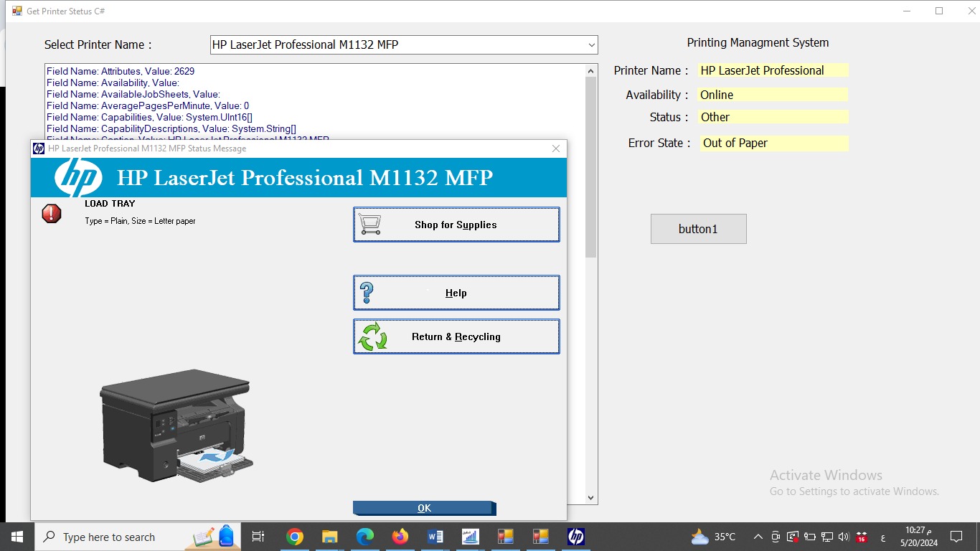Click the 'Printing Managment System' label
Viewport: 980px width, 551px height.
758,42
